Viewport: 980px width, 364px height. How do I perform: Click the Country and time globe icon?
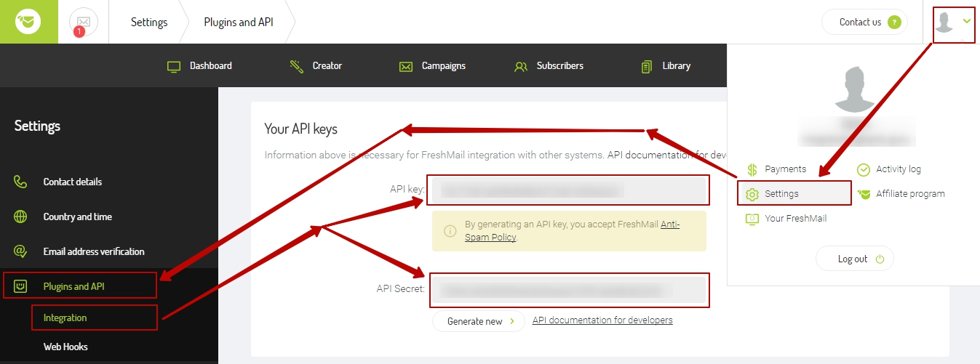20,217
